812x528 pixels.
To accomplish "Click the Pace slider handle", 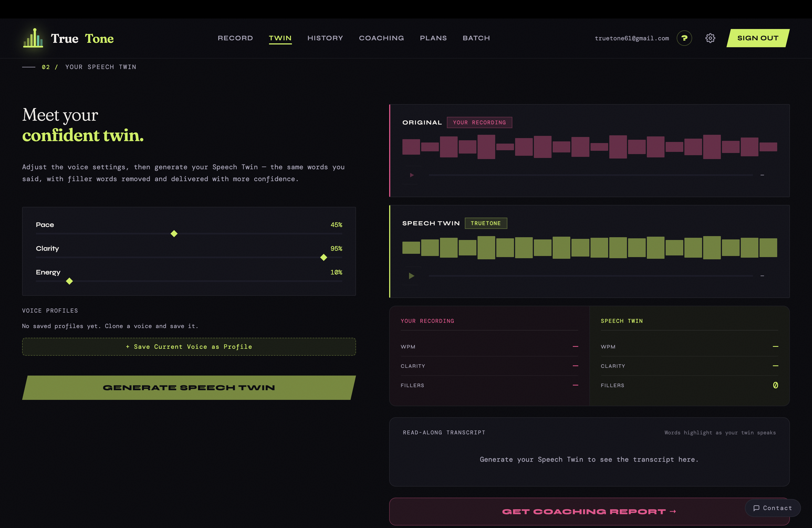I will [174, 234].
